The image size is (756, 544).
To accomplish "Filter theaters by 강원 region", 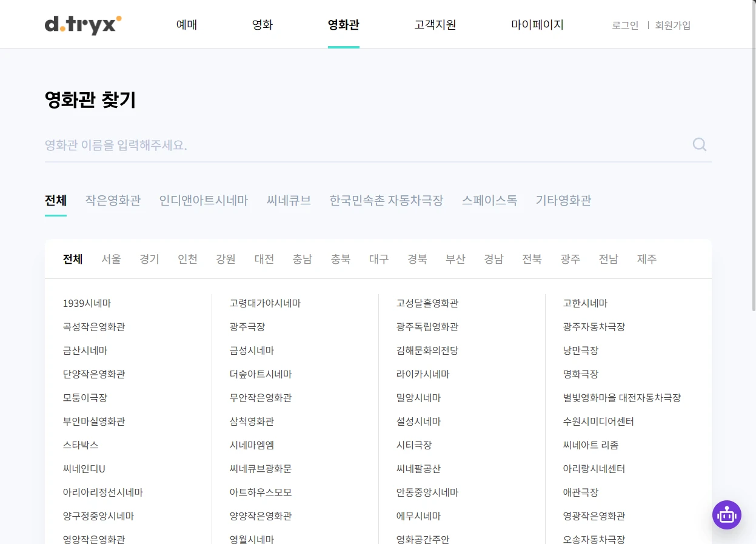I will (x=226, y=259).
